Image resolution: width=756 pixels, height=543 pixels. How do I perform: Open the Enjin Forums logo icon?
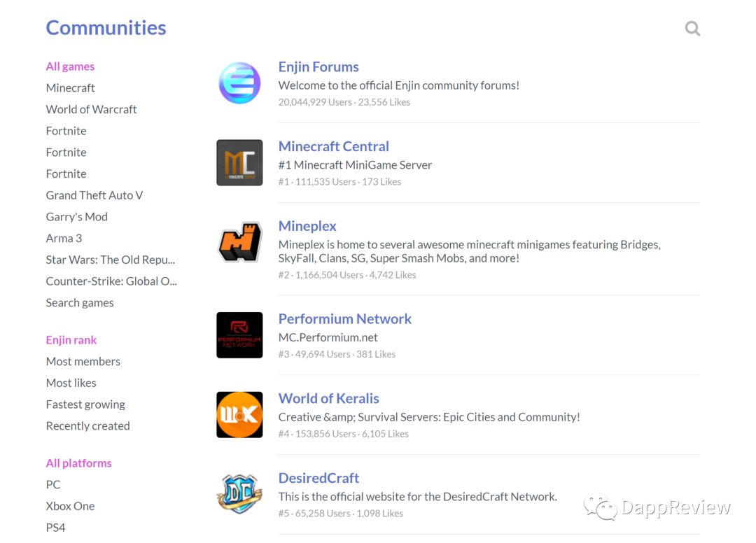[239, 83]
